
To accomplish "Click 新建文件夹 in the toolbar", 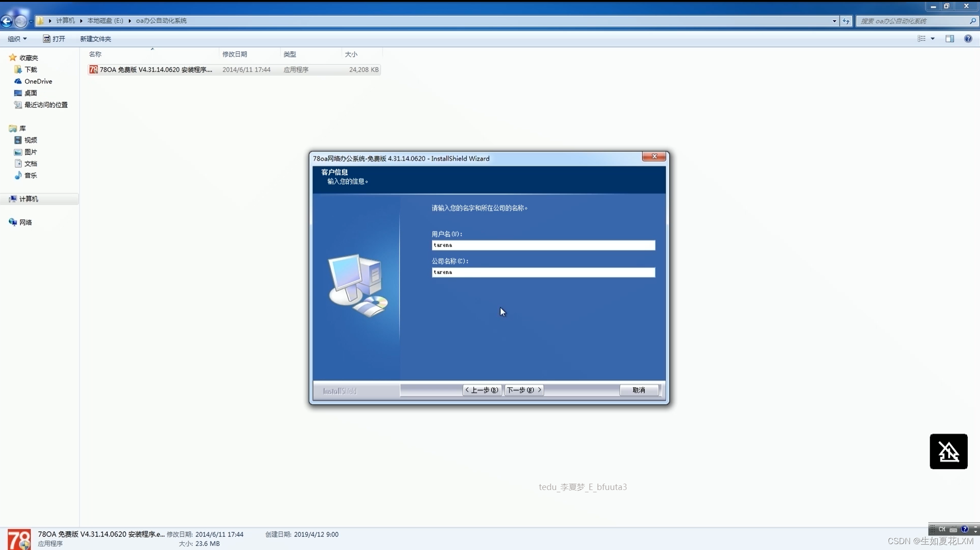I will coord(95,39).
